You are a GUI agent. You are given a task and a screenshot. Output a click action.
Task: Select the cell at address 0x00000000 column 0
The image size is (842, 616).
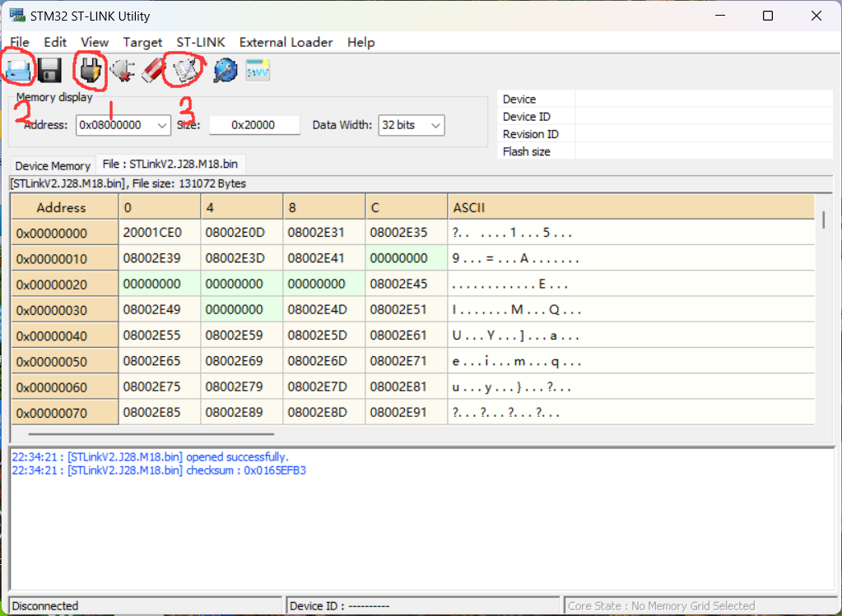point(159,233)
